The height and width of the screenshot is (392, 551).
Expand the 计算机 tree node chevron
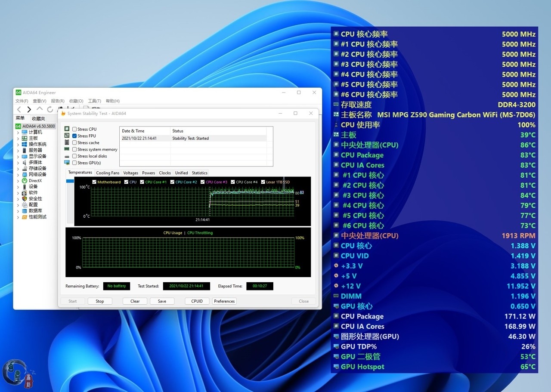click(x=18, y=133)
